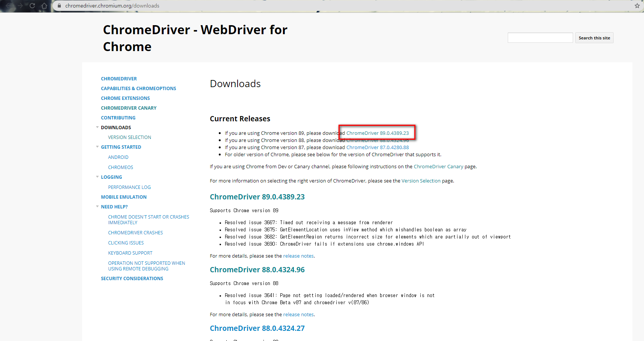Open Clicking Issues help page

click(x=126, y=243)
